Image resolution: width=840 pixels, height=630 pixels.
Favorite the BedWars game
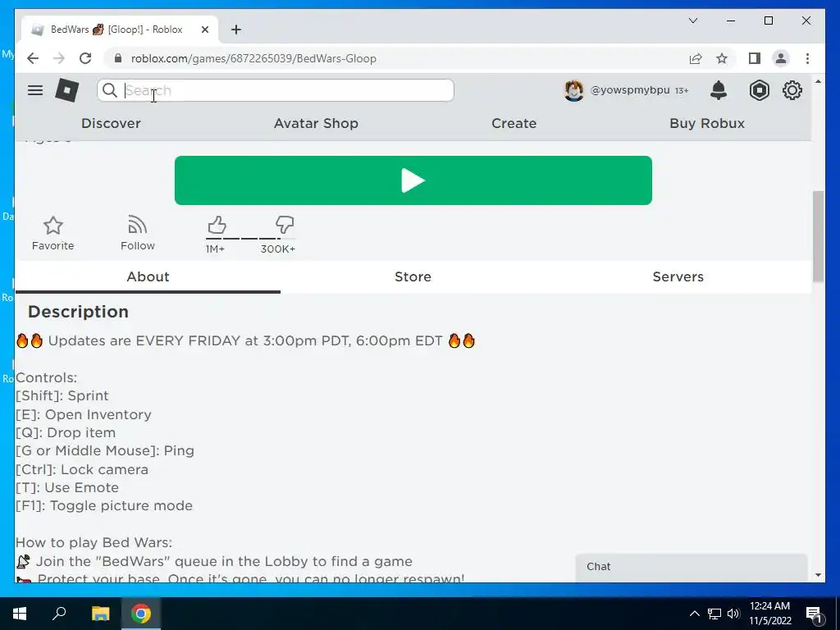point(53,233)
